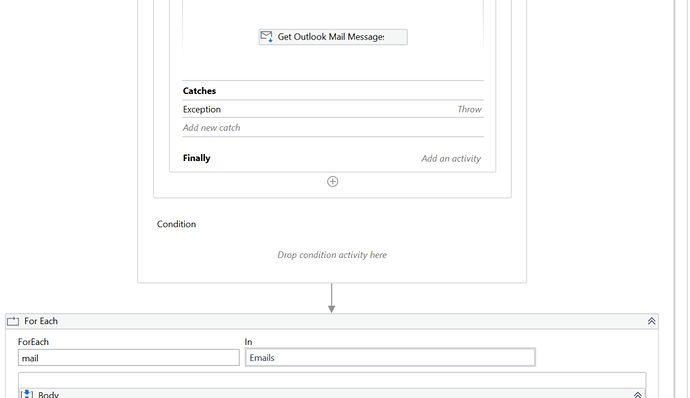Image resolution: width=690 pixels, height=398 pixels.
Task: Click the Get Outlook Mail Messages envelope icon
Action: tap(266, 37)
